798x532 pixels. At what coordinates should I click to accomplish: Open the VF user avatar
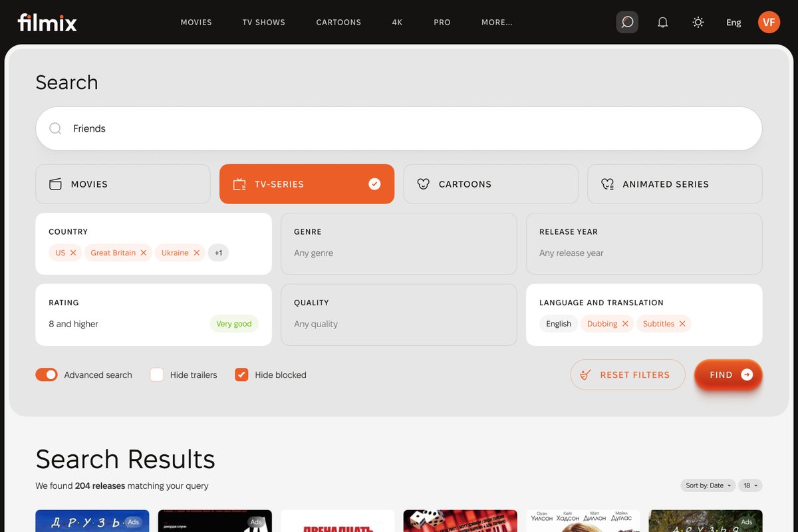769,22
